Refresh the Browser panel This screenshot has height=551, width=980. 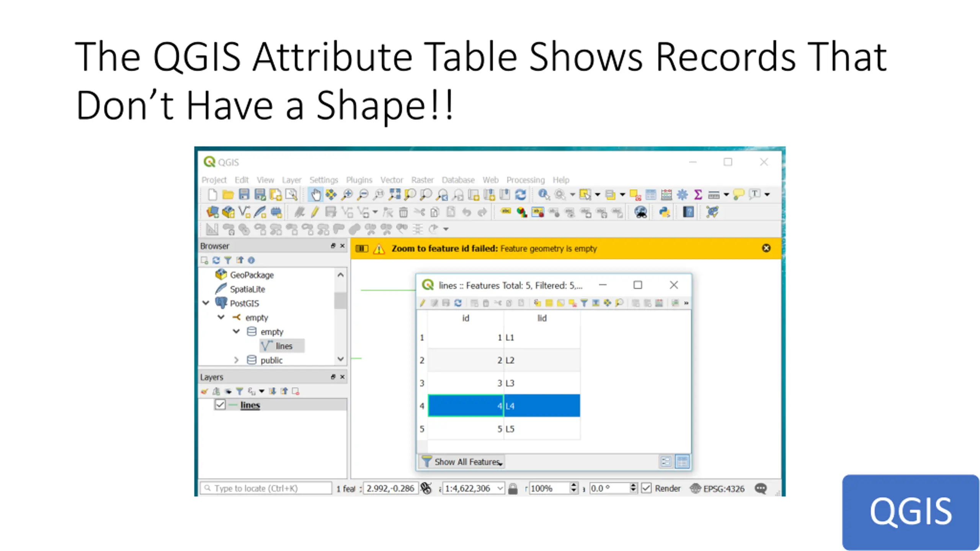tap(216, 260)
